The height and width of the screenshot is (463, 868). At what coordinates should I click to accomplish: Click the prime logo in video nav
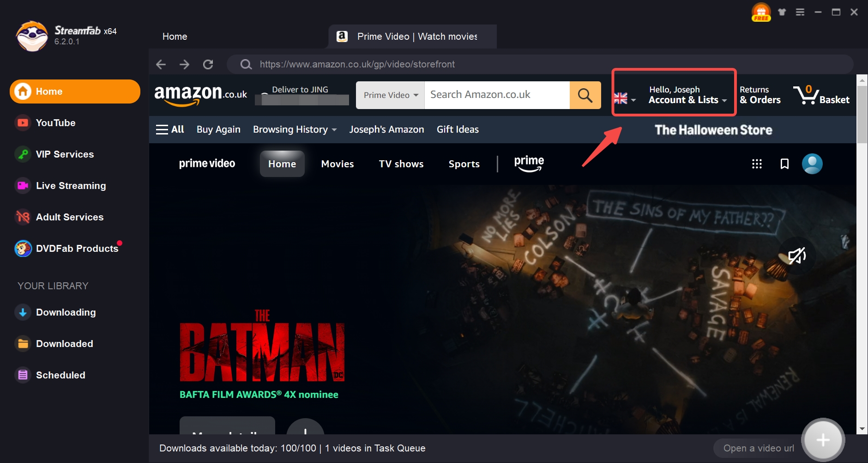coord(529,164)
